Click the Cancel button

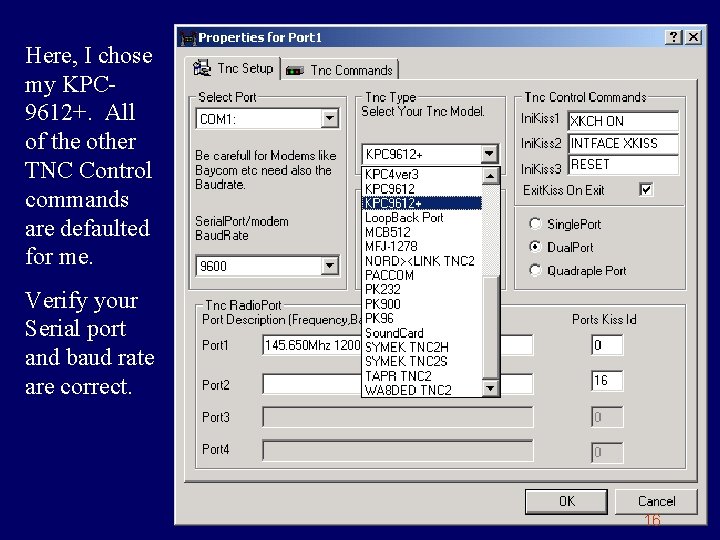[x=656, y=501]
